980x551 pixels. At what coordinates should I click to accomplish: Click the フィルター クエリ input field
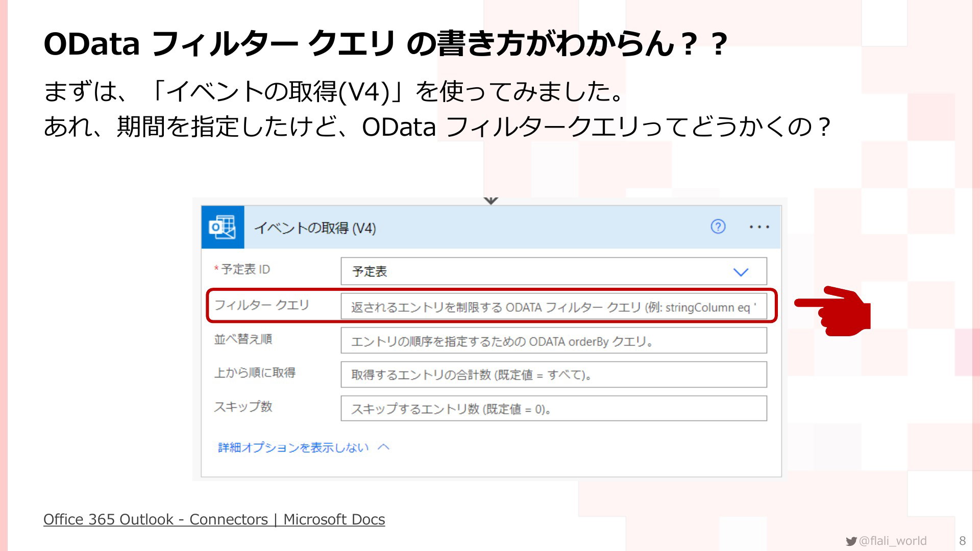coord(554,307)
